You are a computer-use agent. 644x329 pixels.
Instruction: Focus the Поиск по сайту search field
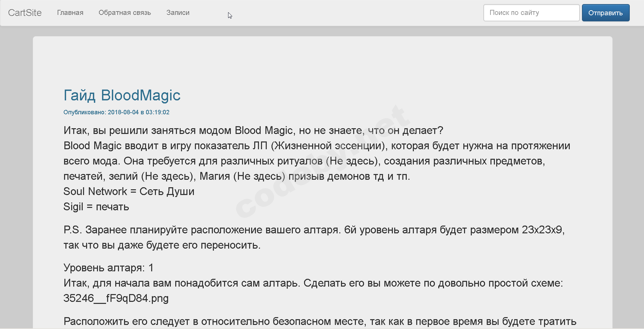pyautogui.click(x=531, y=13)
